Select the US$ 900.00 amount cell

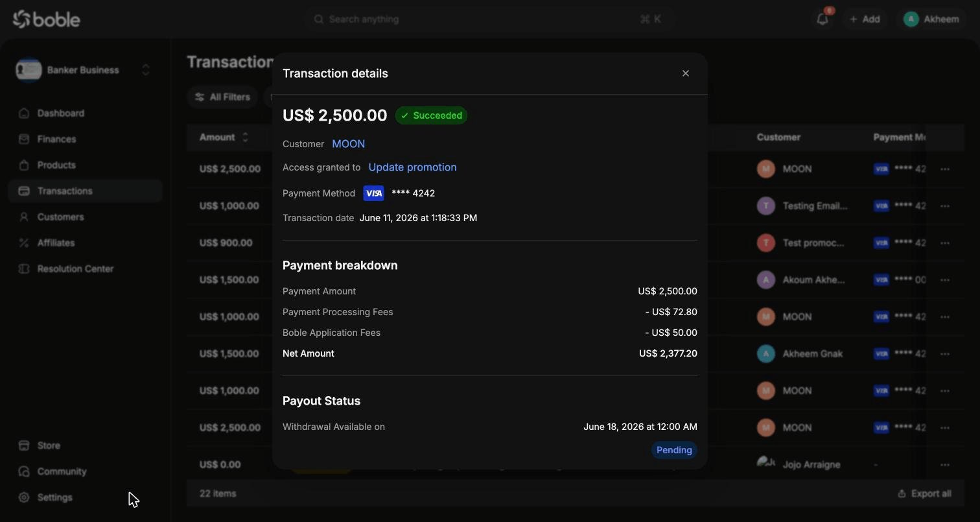[x=226, y=243]
